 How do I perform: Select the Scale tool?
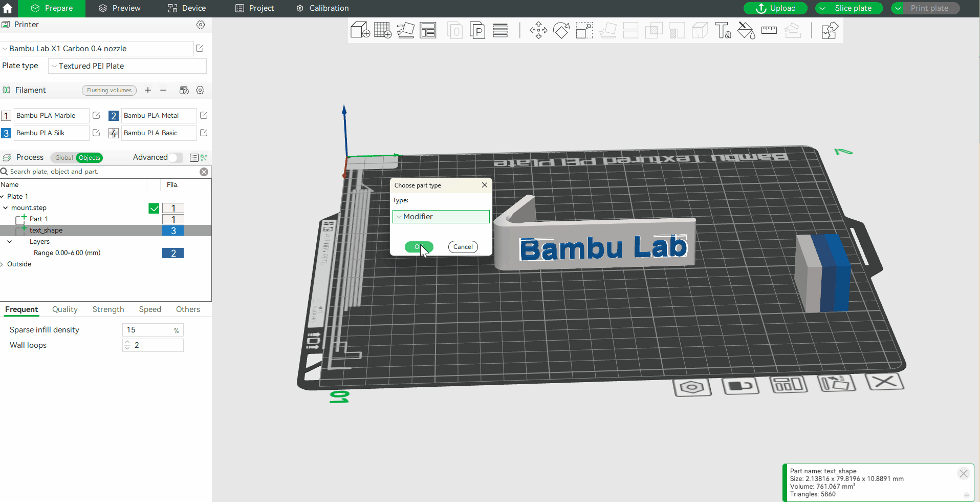[x=584, y=30]
